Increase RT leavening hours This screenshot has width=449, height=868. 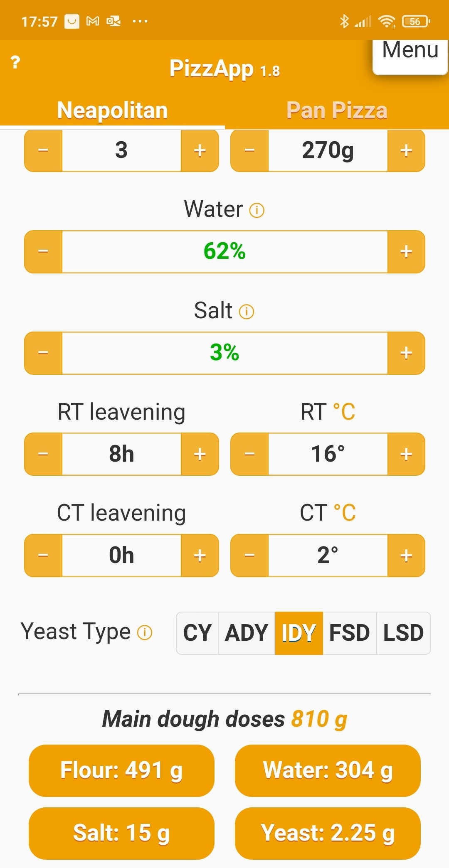[x=200, y=454]
